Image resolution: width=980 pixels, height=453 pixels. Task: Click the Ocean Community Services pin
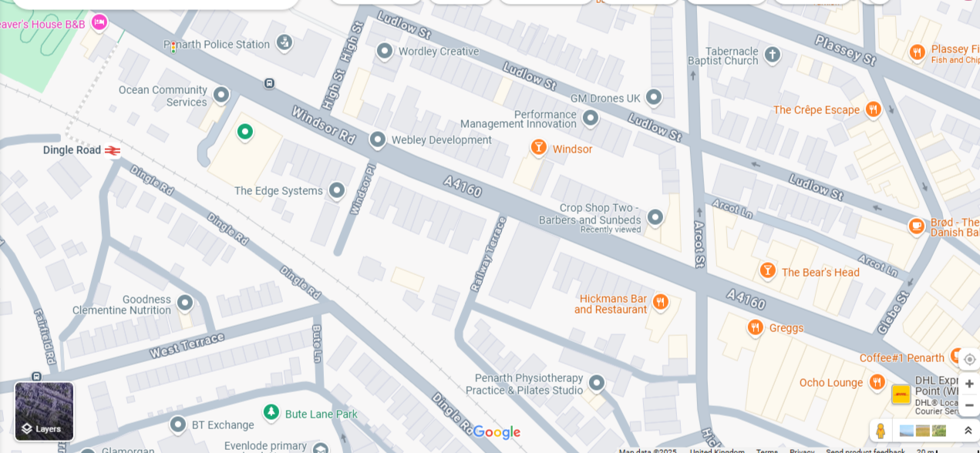click(221, 95)
